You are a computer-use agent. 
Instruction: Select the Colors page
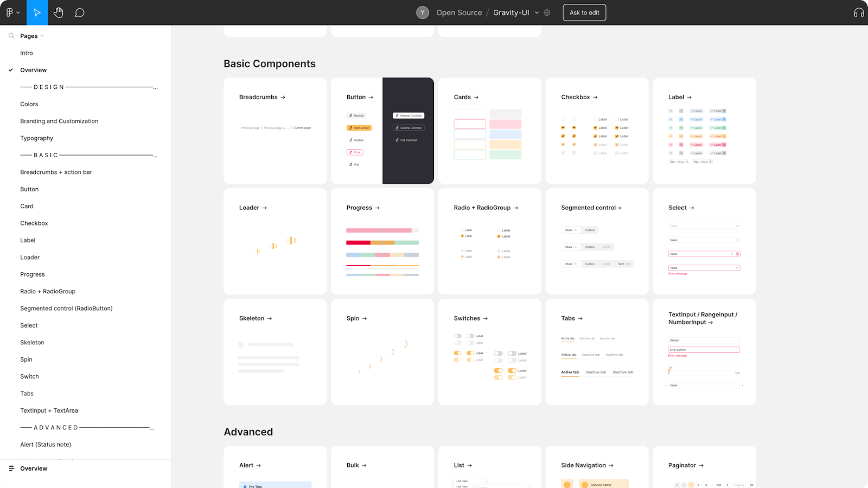[29, 104]
